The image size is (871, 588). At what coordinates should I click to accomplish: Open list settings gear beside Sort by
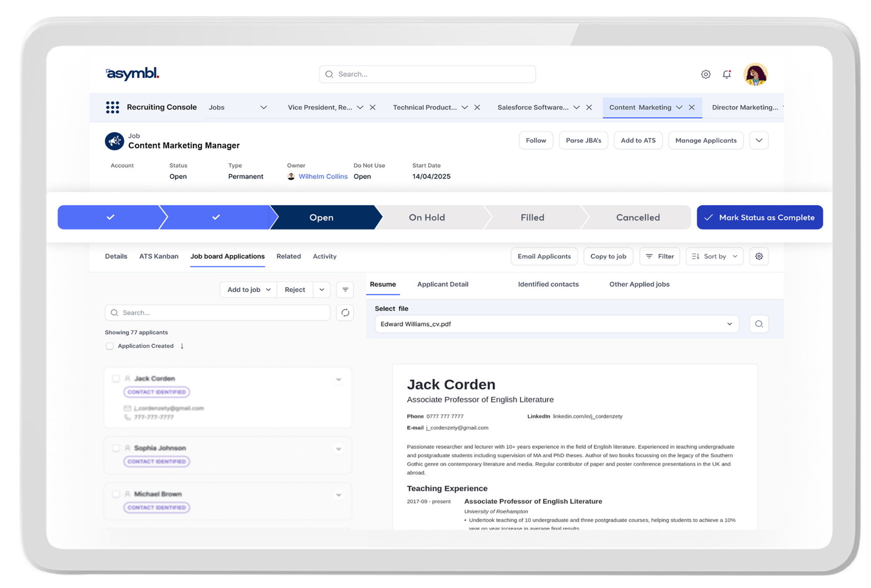759,256
